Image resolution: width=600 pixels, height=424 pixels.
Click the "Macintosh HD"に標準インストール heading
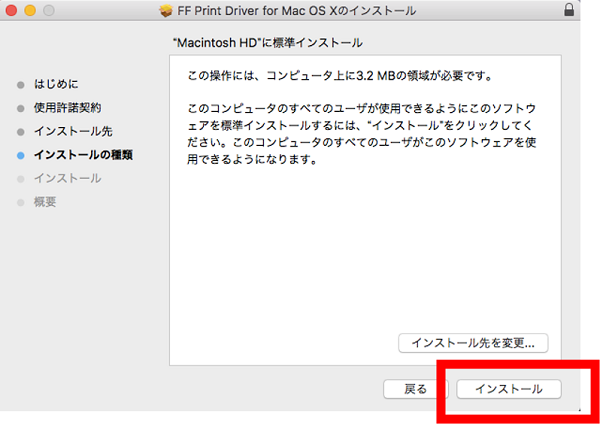[x=268, y=43]
